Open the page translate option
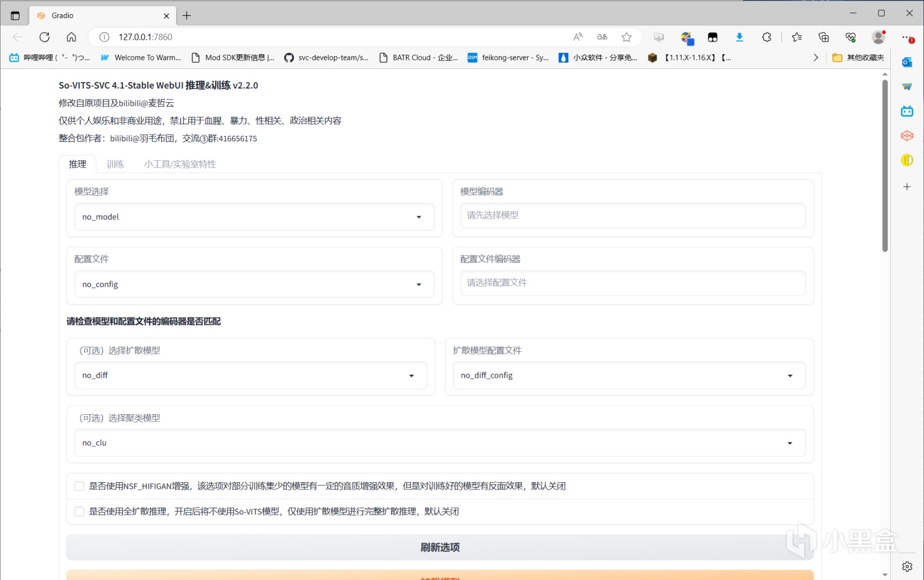924x580 pixels. pyautogui.click(x=602, y=37)
